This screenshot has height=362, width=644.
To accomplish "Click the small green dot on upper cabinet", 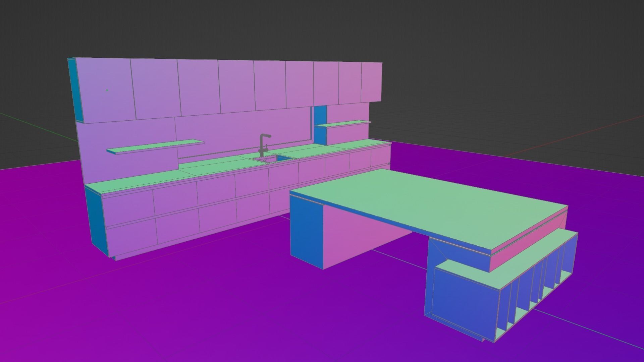I will pyautogui.click(x=107, y=90).
